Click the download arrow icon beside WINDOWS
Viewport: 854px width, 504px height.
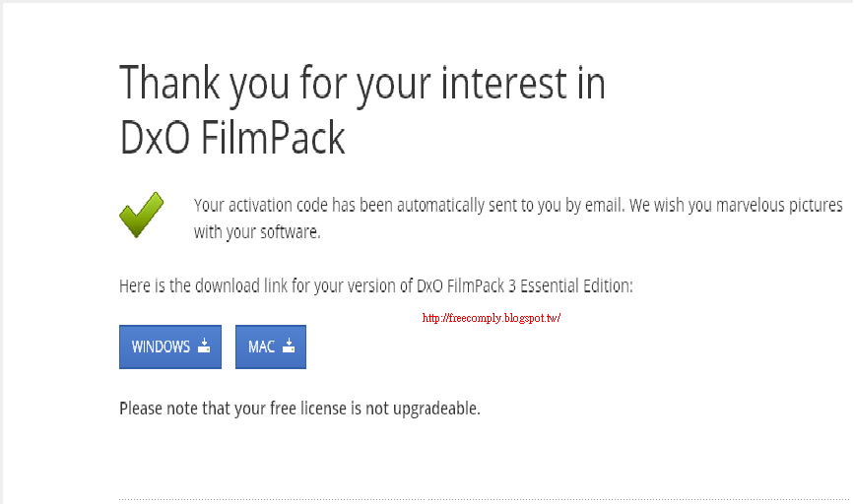coord(204,346)
